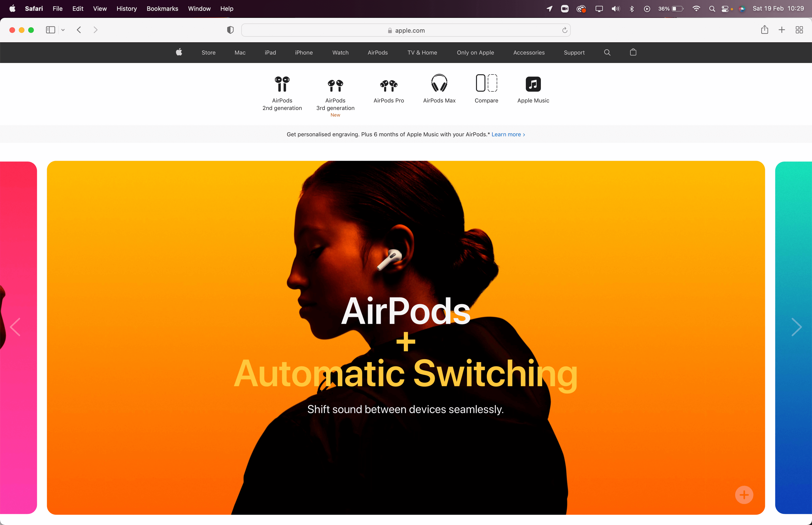Go forward with the Safari forward arrow
Viewport: 812px width, 525px height.
pyautogui.click(x=95, y=30)
